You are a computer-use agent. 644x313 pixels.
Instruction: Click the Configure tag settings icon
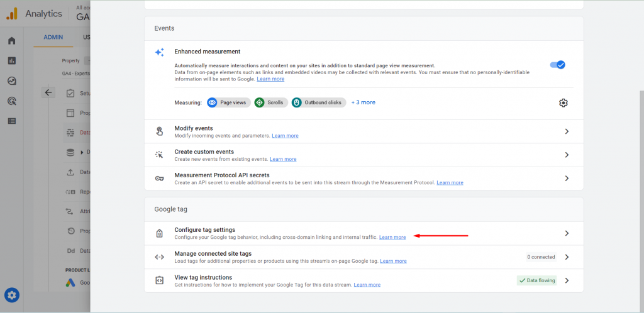(159, 233)
